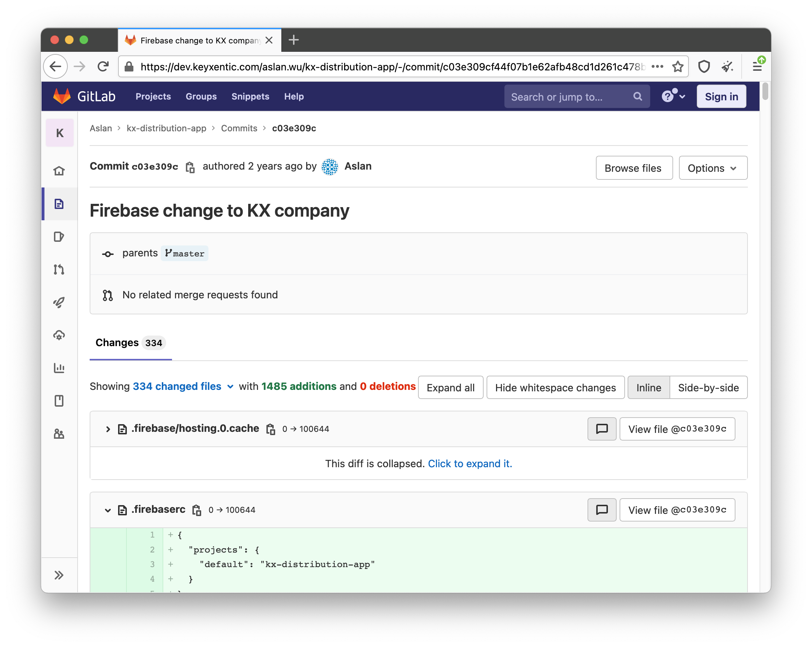
Task: Open the Help menu item
Action: (294, 96)
